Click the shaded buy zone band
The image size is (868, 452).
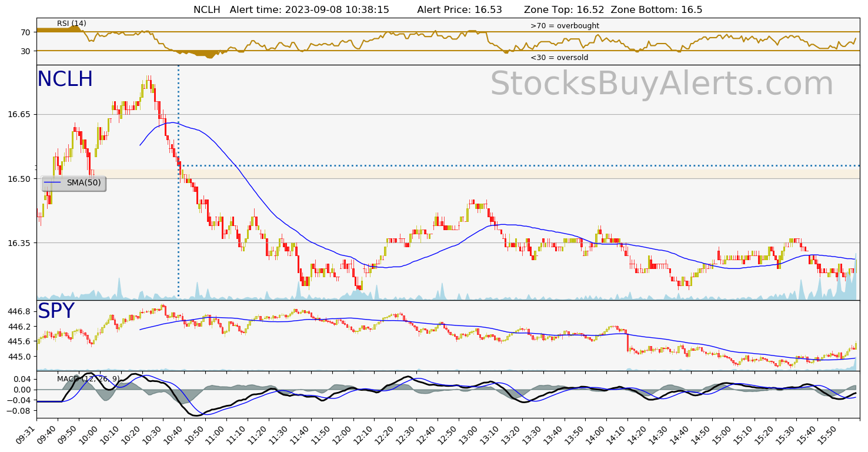tap(476, 174)
